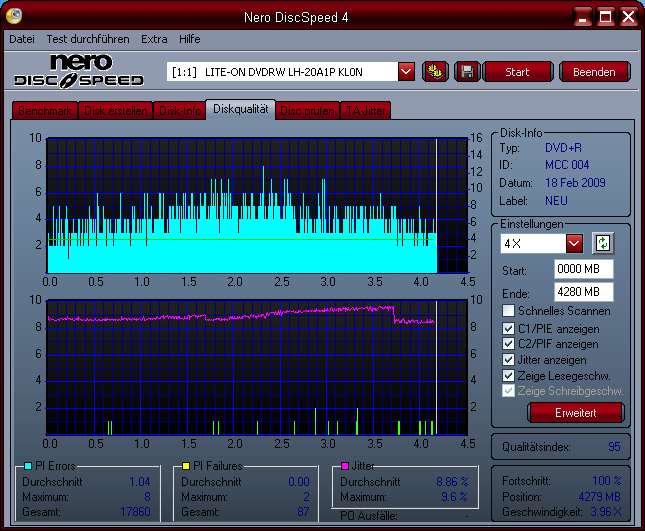Viewport: 645px width, 531px height.
Task: Click the PI Failures Gesamt value 87
Action: (303, 512)
